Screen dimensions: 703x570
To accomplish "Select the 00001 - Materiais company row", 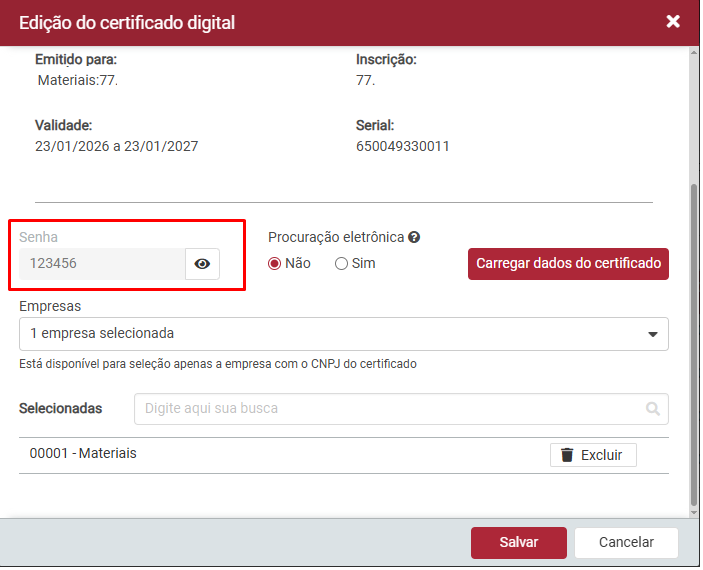I will [x=344, y=456].
